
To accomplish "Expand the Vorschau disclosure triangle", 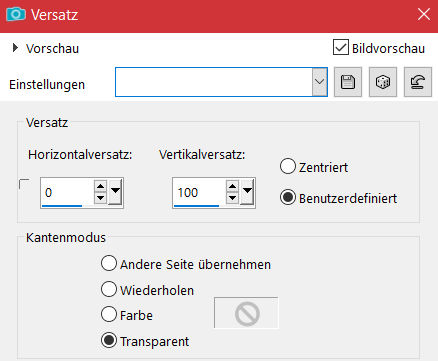I will coord(15,48).
